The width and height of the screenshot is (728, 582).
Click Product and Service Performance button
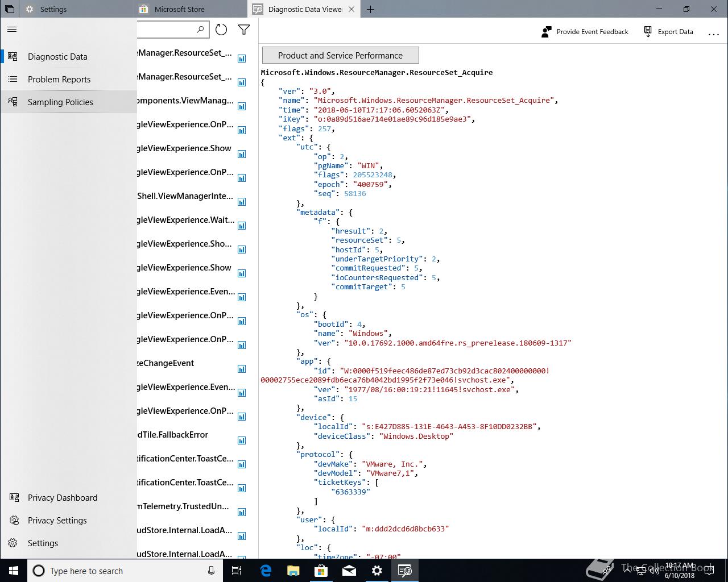(x=340, y=55)
